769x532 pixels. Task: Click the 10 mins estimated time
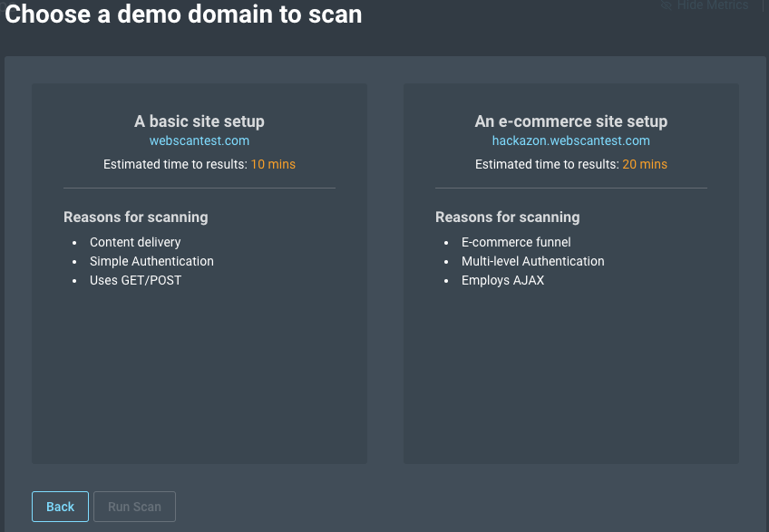[273, 164]
